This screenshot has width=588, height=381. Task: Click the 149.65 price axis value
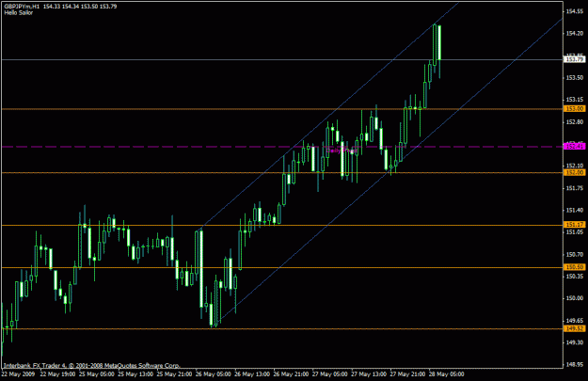click(575, 321)
